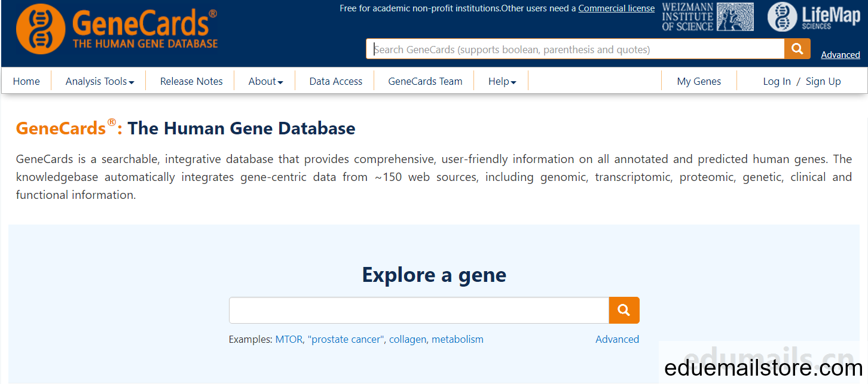The height and width of the screenshot is (384, 868).
Task: Expand the About dropdown menu
Action: (x=265, y=81)
